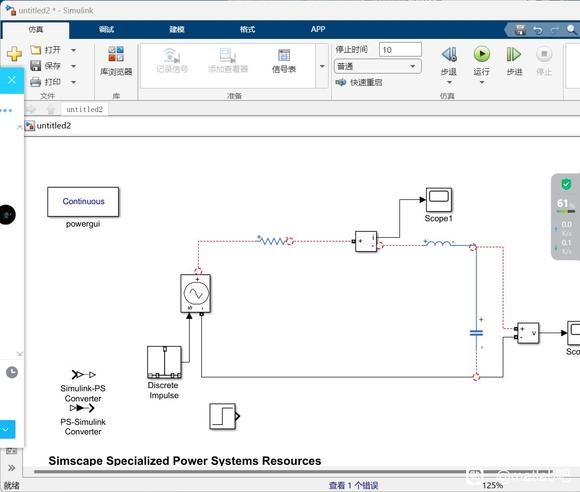
Task: Select the voltage measurement block
Action: point(528,333)
